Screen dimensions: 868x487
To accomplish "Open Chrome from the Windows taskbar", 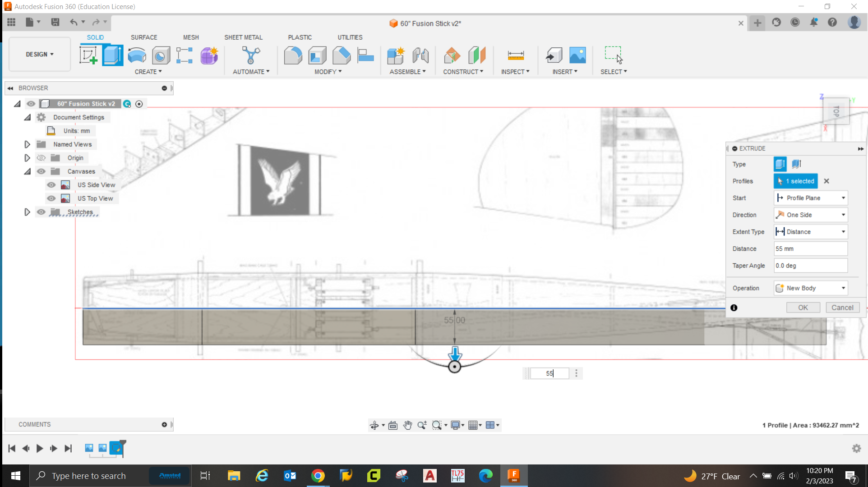I will coord(318,476).
